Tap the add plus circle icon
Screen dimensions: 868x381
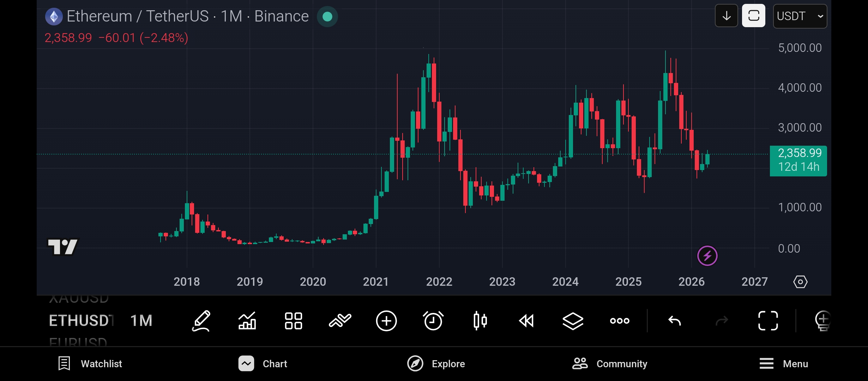386,321
